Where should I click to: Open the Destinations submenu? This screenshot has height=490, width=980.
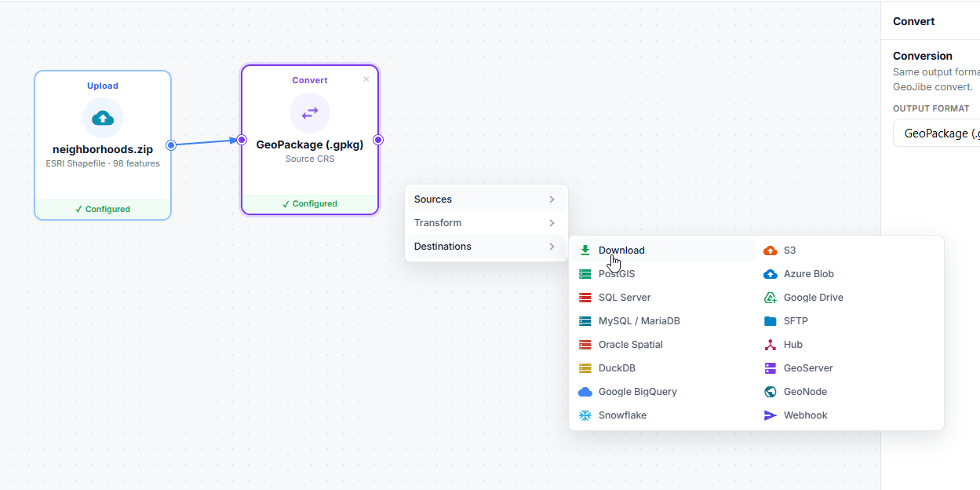(486, 247)
